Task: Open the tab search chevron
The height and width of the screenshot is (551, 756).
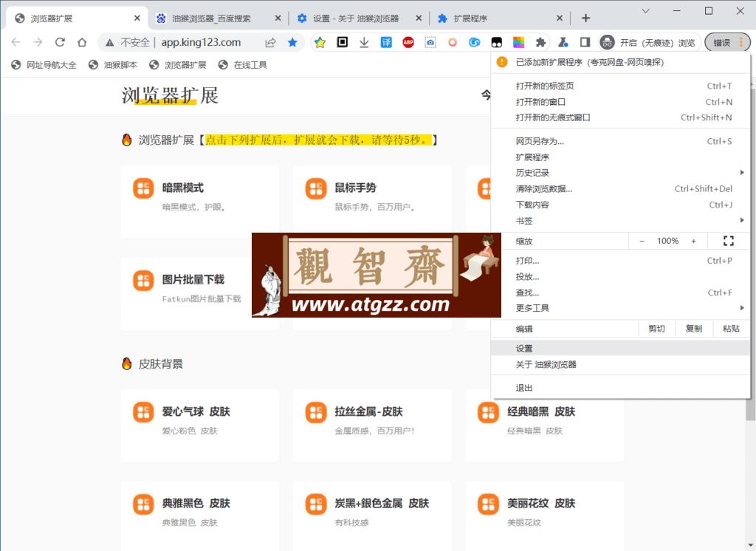Action: (x=645, y=11)
